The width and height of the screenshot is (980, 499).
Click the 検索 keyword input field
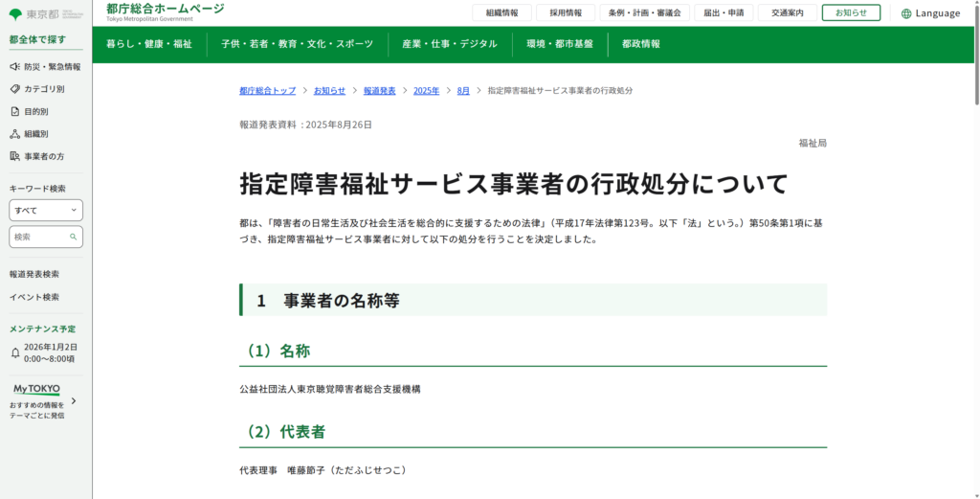(40, 237)
